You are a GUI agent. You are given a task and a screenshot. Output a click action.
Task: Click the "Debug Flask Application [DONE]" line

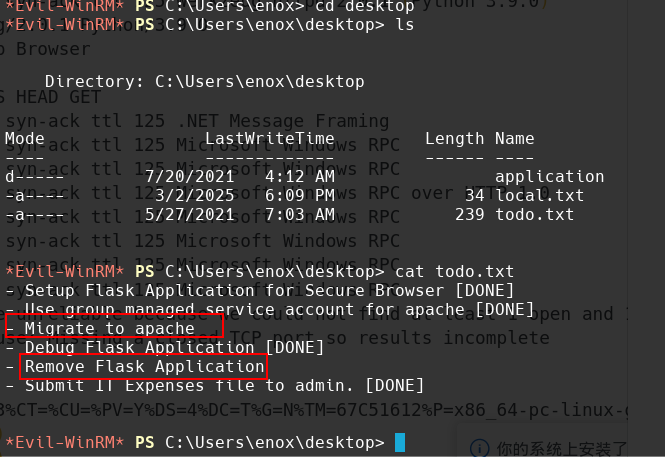[x=165, y=347]
